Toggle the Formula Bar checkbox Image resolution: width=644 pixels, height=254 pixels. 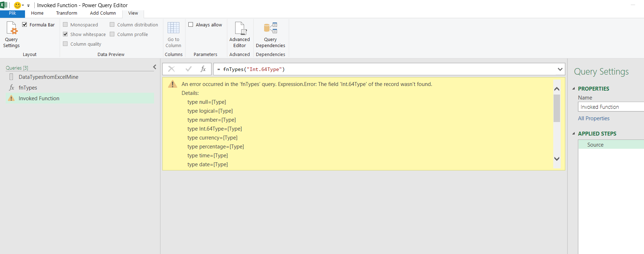25,25
